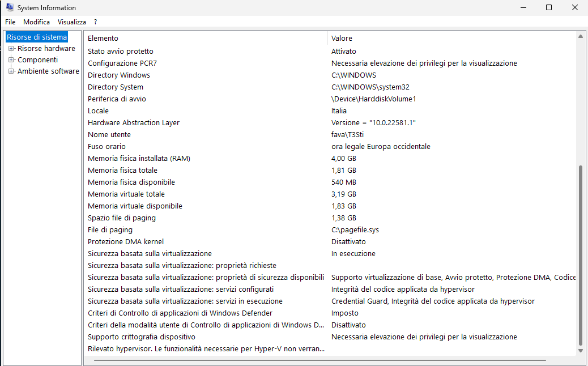Select the Hardware Abstraction Layer row
Screen dimensions: 588x366
tap(330, 122)
